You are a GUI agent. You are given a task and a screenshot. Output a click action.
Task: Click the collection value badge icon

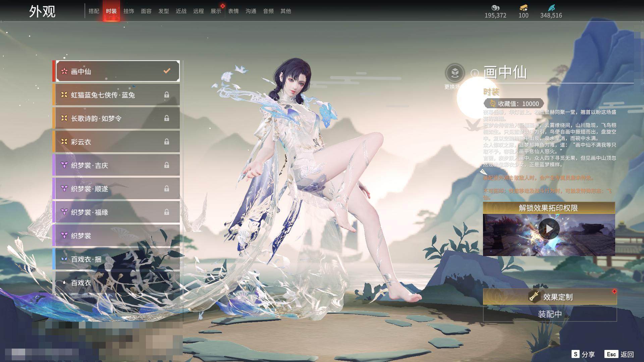click(x=492, y=104)
